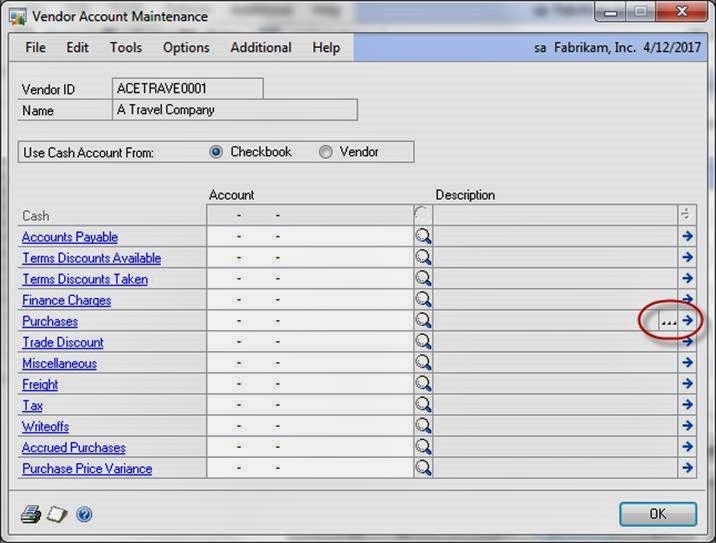Expand Freight row blue arrow
Image resolution: width=716 pixels, height=543 pixels.
687,384
